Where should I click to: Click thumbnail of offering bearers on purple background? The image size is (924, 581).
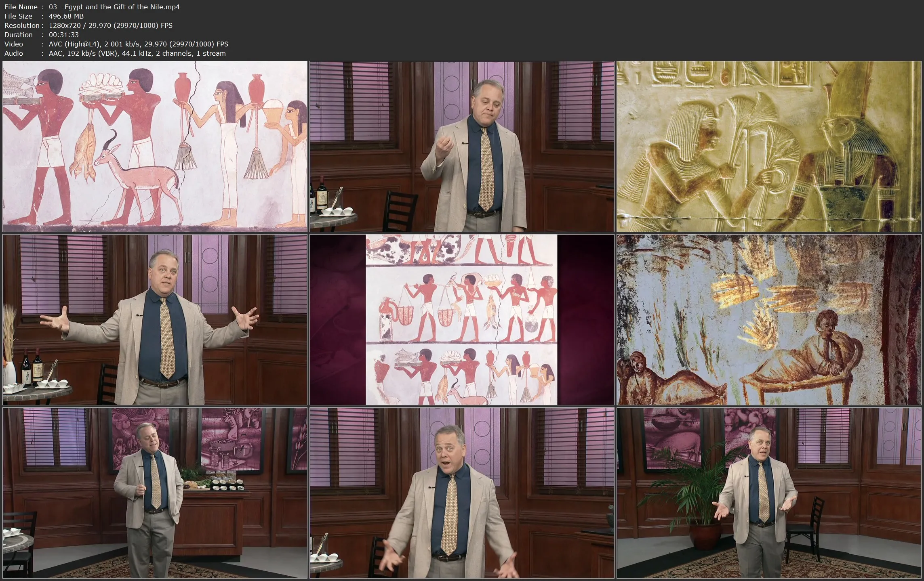(x=462, y=320)
